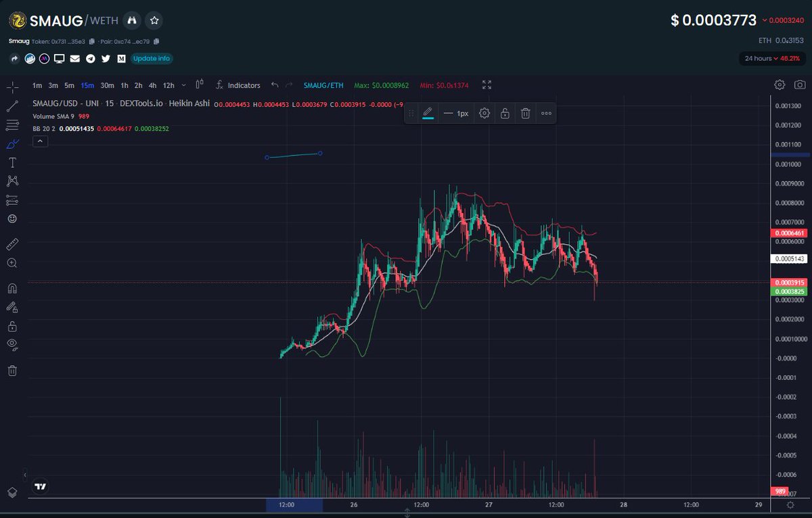812x518 pixels.
Task: Toggle stay in drawing mode
Action: tap(12, 307)
